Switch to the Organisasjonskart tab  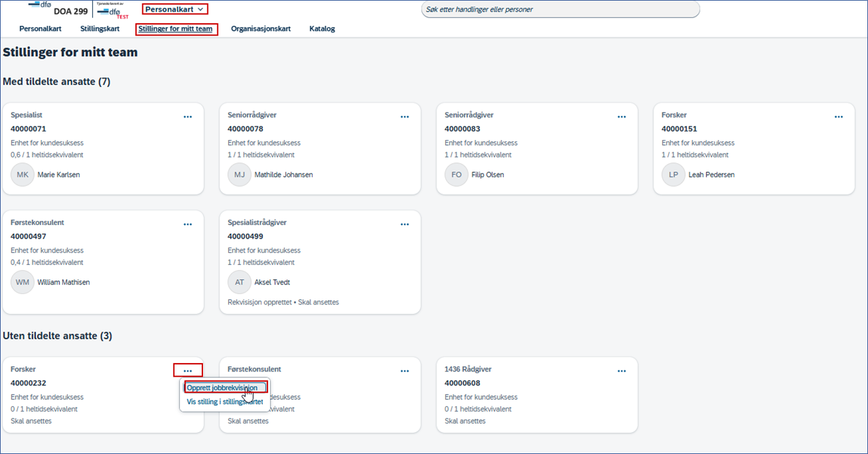point(261,29)
